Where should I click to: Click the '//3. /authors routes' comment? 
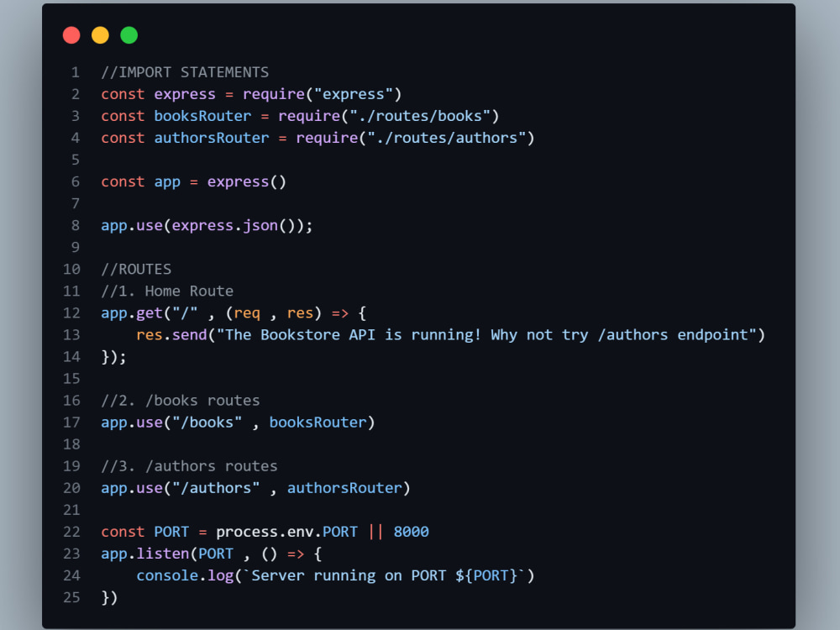pos(189,466)
